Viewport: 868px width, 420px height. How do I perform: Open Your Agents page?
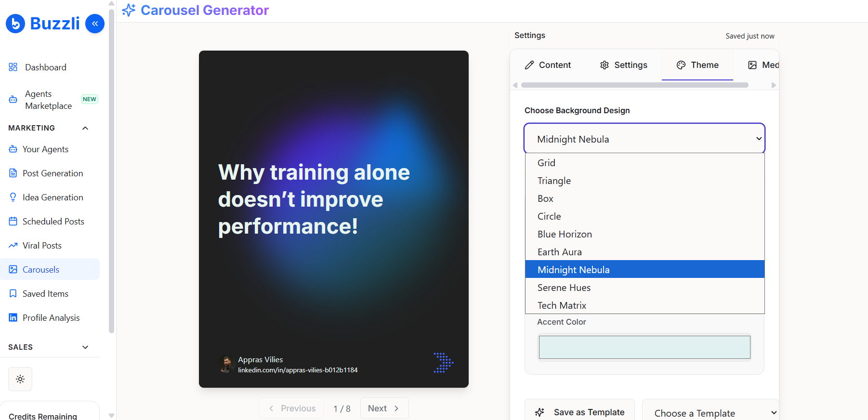[45, 149]
